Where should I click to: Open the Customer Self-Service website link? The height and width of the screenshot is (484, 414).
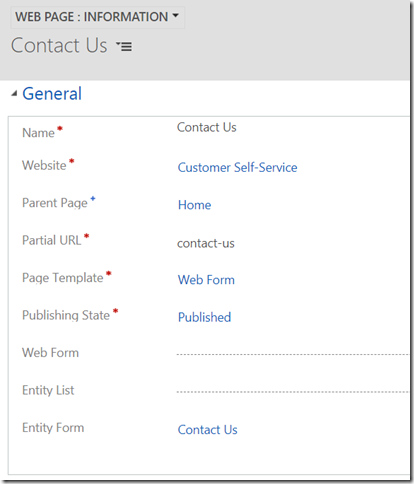pyautogui.click(x=237, y=167)
